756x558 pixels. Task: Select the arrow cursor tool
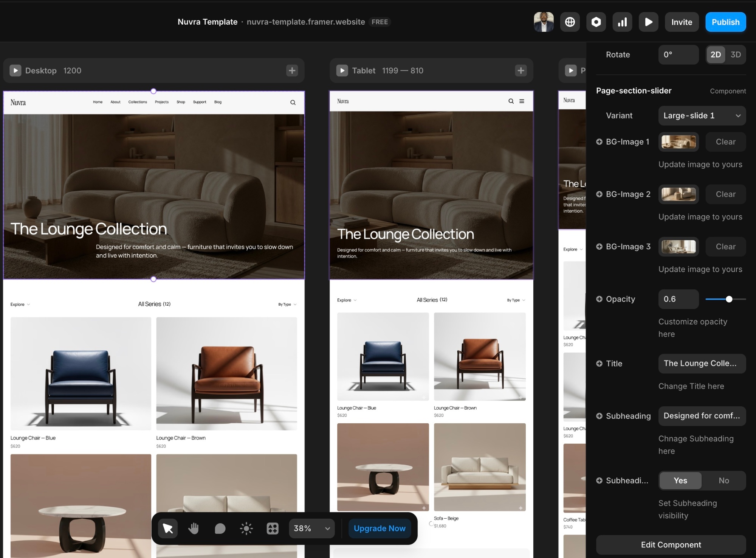[x=168, y=528]
